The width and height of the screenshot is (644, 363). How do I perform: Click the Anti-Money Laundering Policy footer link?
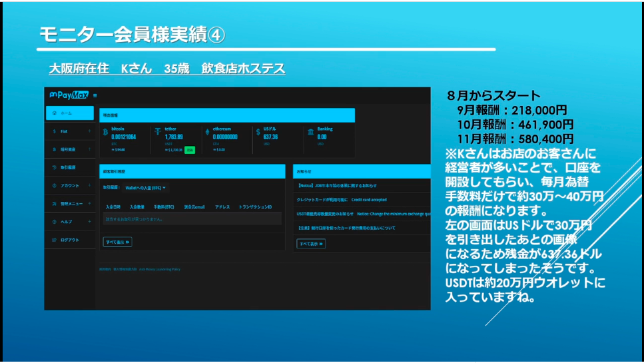(x=159, y=269)
